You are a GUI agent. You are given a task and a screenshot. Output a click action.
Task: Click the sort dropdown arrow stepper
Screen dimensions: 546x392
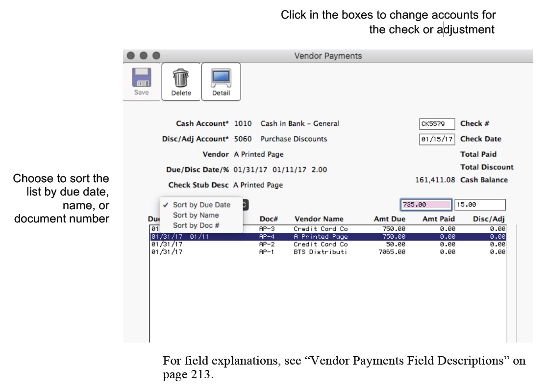point(246,205)
